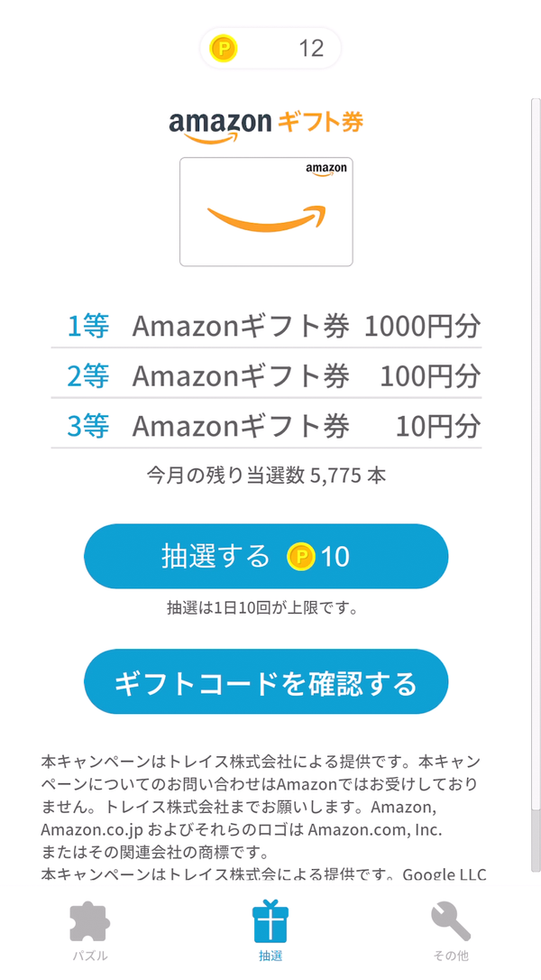Click the Amazon gift card image
Viewport: 541px width, 980px height.
point(266,212)
